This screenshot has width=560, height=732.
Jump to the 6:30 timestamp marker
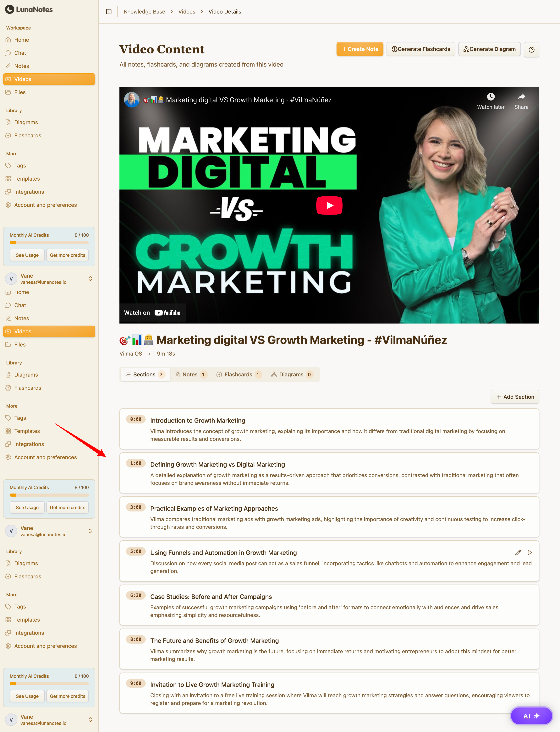pos(136,595)
